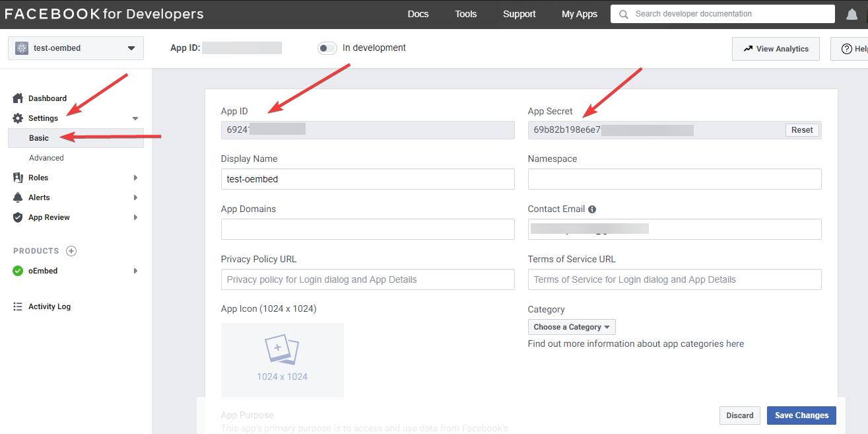This screenshot has height=434, width=868.
Task: Click into the Terms of Service URL field
Action: pyautogui.click(x=675, y=279)
